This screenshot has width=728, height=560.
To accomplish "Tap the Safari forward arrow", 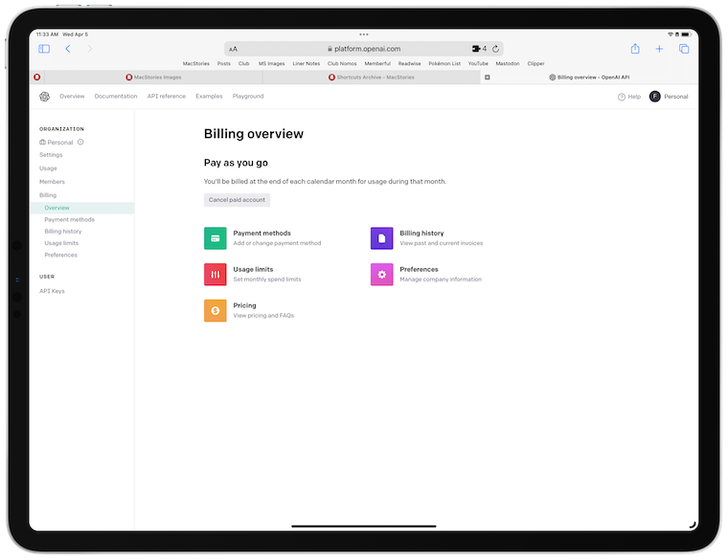I will tap(90, 49).
